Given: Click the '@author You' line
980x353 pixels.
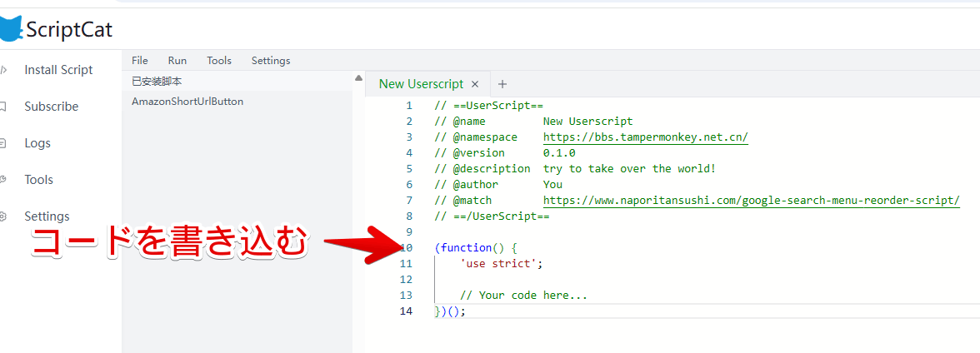Looking at the screenshot, I should (x=498, y=184).
